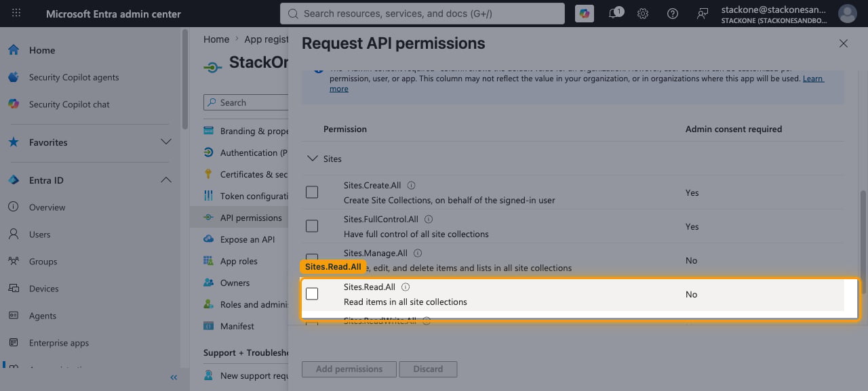Screen dimensions: 868x391
Task: Collapse sidebar with double-chevron icon
Action: [174, 377]
